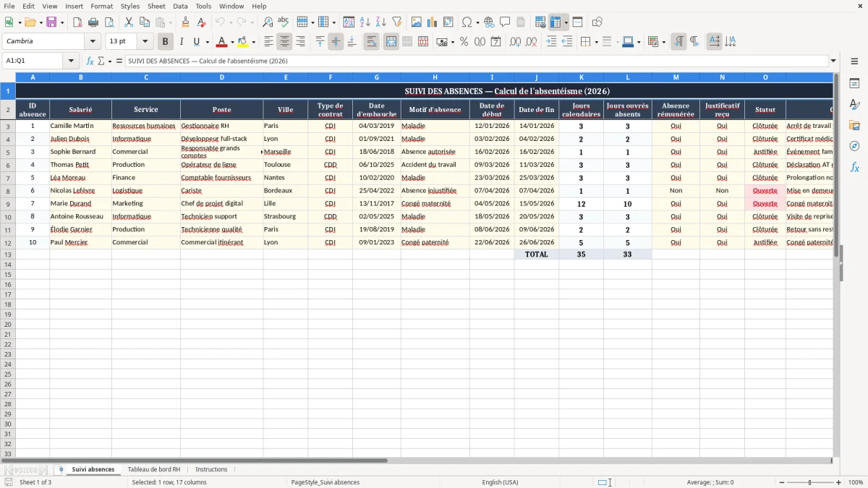Click Increase Indent icon
The width and height of the screenshot is (868, 488).
point(551,42)
